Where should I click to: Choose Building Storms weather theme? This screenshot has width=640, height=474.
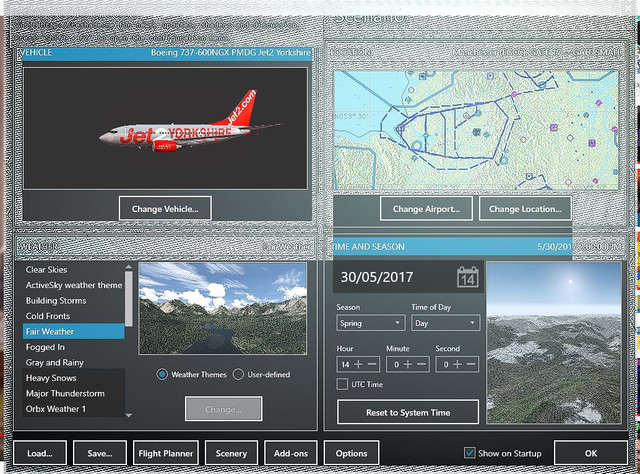(x=73, y=300)
